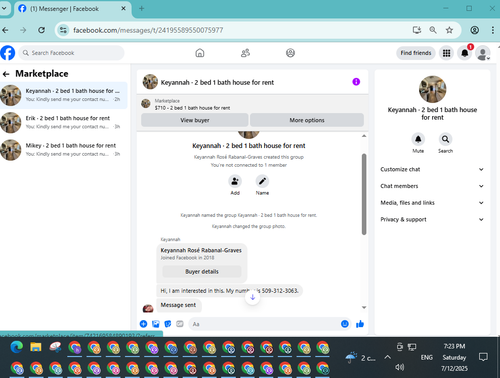Click the More options button
This screenshot has height=378, width=500.
307,120
